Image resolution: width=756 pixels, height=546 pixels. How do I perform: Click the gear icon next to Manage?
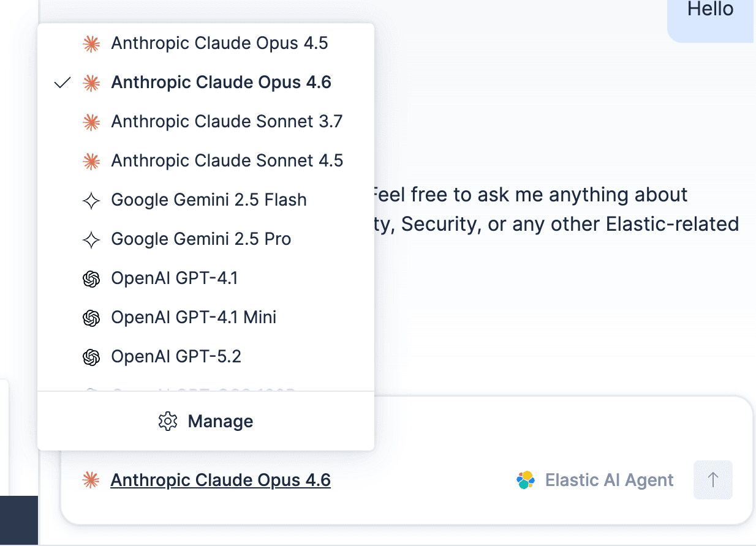click(x=167, y=421)
